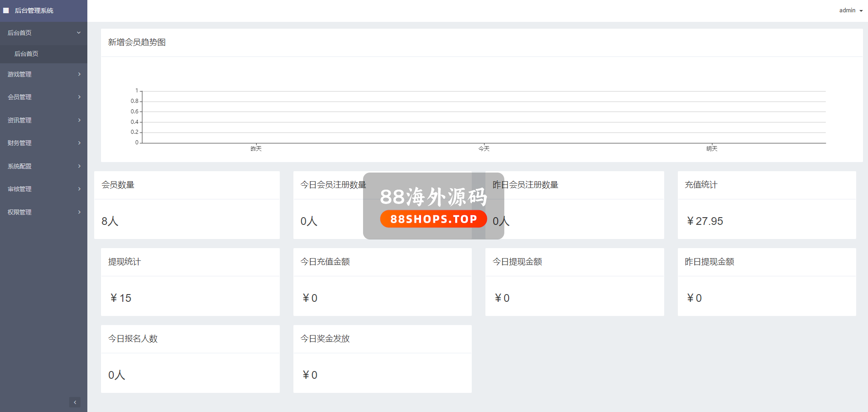Click the 今日奖金发放 statistics card
Image resolution: width=868 pixels, height=412 pixels.
point(382,359)
